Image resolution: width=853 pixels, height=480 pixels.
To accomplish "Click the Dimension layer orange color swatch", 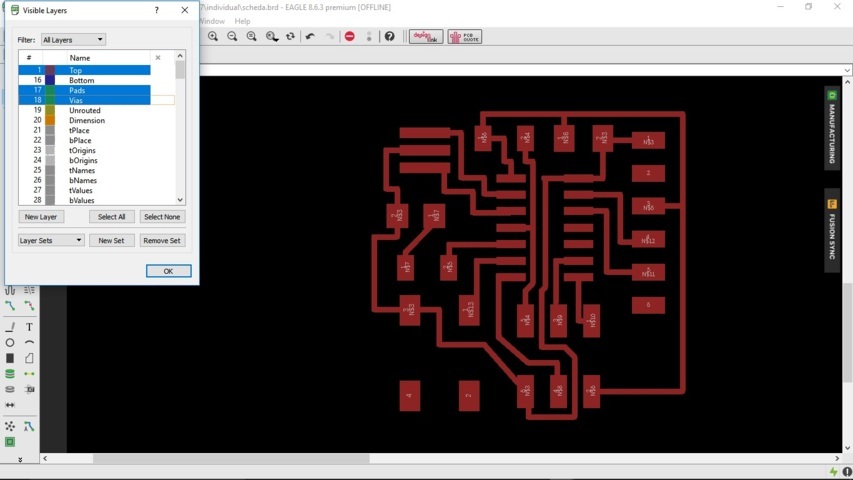I will click(50, 120).
